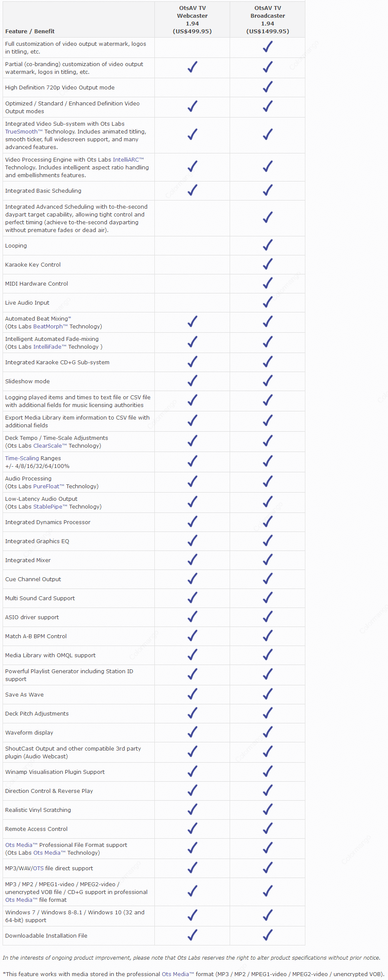
Task: Open the BeatMorph technology link
Action: [48, 326]
